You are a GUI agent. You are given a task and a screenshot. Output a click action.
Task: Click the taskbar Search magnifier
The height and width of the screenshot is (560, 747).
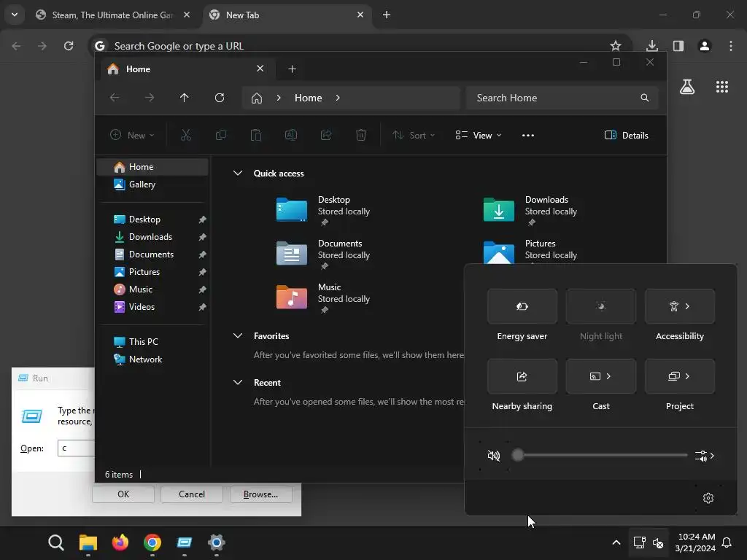[55, 542]
